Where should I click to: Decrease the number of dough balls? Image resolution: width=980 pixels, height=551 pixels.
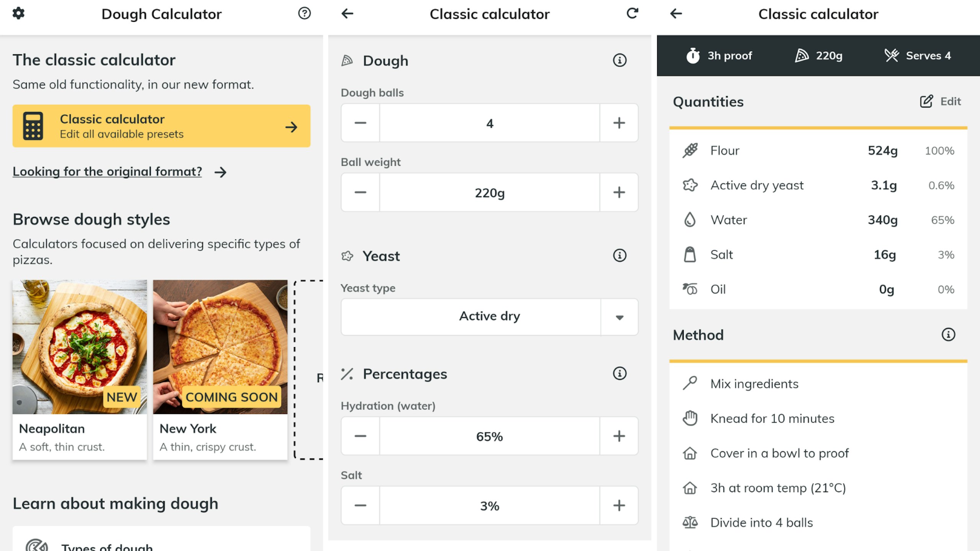click(x=360, y=123)
